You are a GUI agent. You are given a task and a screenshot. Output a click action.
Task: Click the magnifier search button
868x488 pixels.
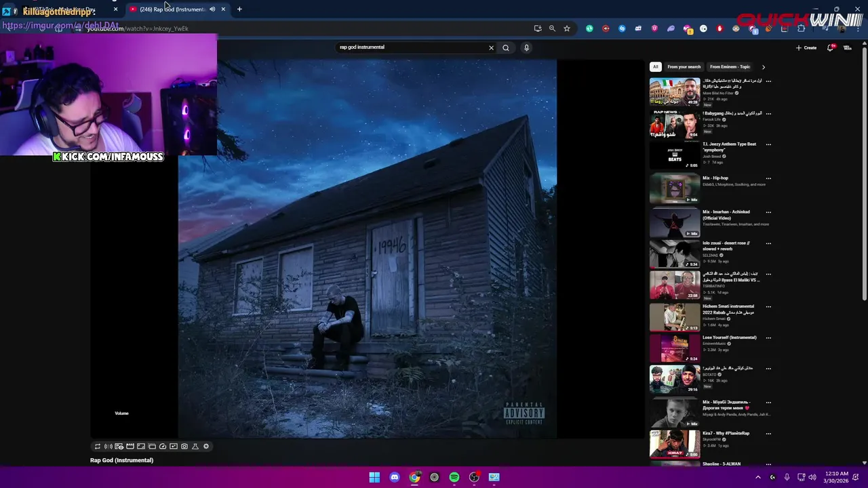pos(506,47)
